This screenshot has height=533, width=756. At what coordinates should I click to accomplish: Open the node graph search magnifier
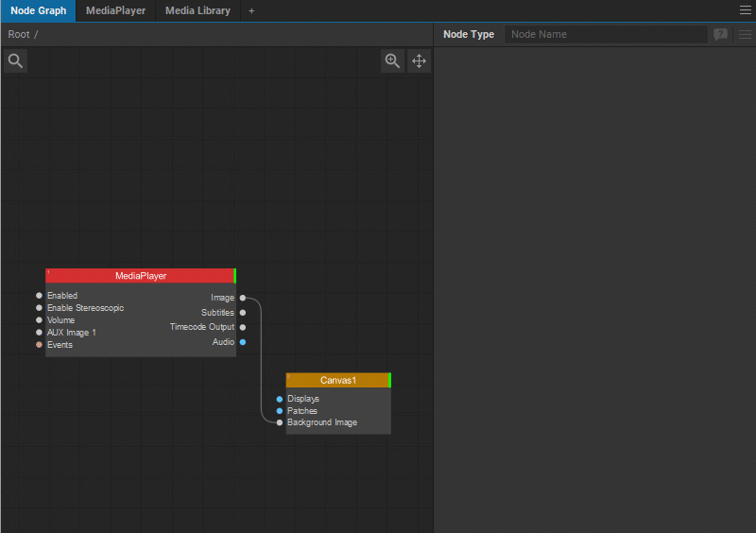pyautogui.click(x=15, y=60)
